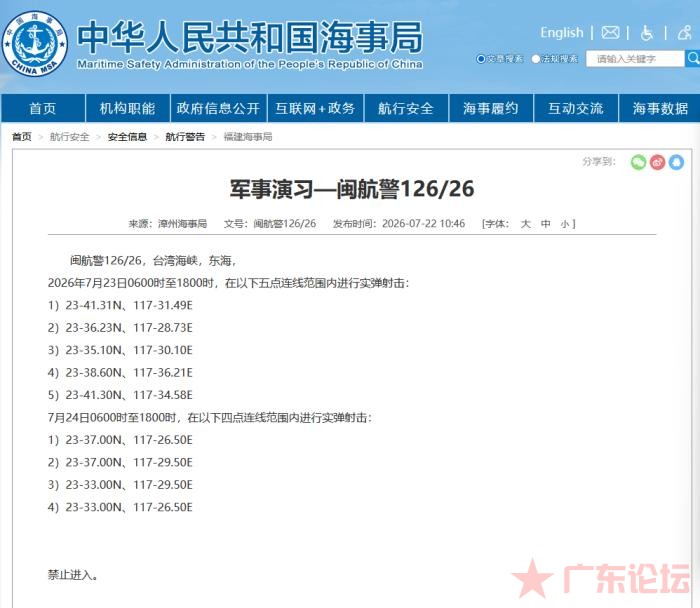700x608 pixels.
Task: Go to 航行警告 in the breadcrumb
Action: click(185, 137)
